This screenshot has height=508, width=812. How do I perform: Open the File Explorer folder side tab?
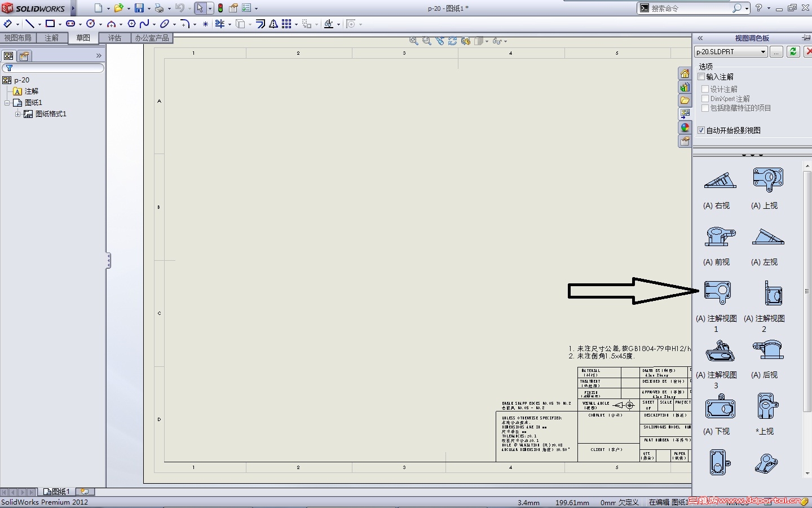(685, 100)
